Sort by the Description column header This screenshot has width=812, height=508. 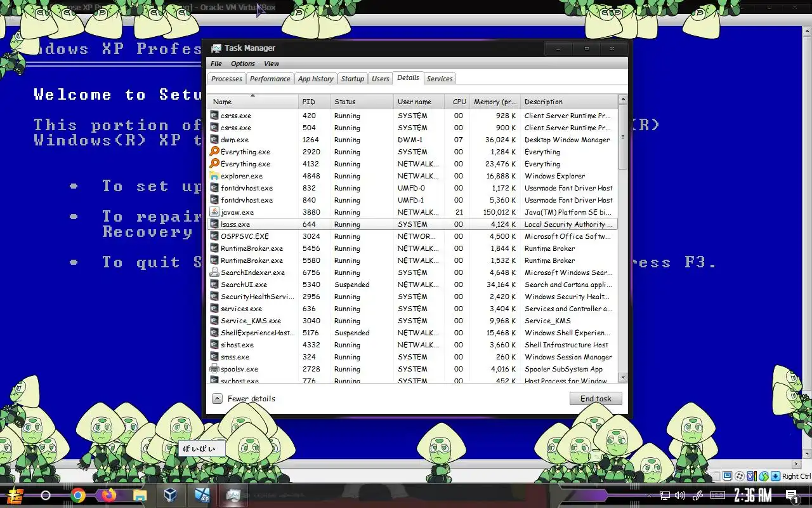point(569,102)
